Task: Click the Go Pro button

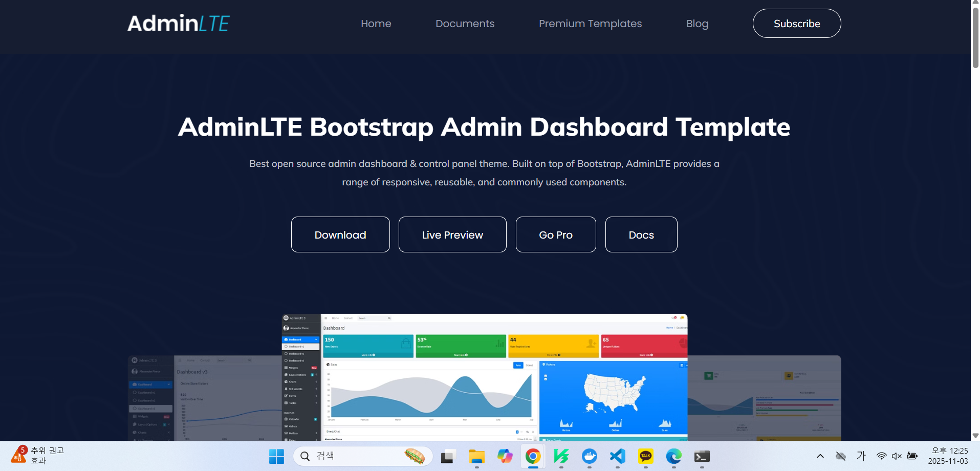Action: click(556, 234)
